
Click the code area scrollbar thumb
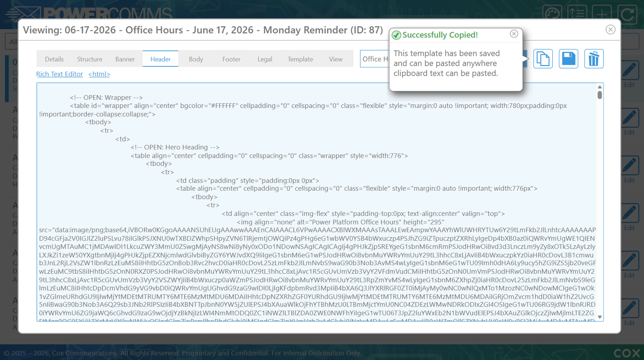click(600, 95)
